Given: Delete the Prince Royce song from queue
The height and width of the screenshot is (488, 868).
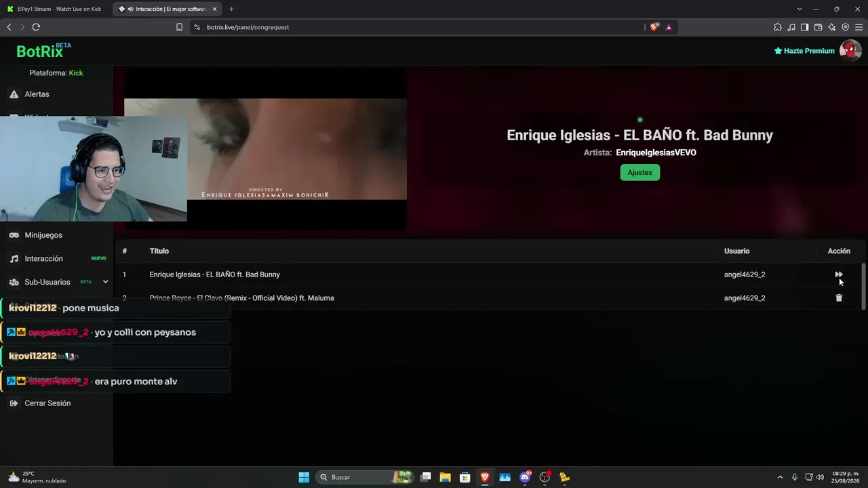Looking at the screenshot, I should (x=839, y=298).
